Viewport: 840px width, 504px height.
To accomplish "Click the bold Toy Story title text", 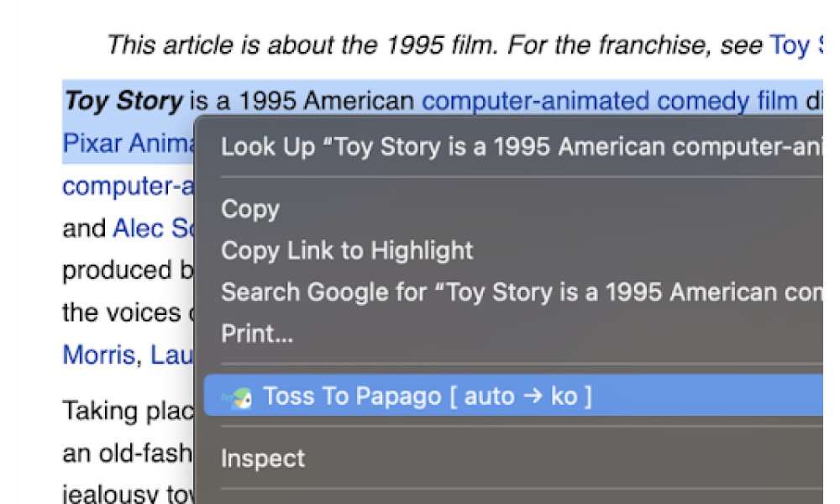I will (123, 101).
